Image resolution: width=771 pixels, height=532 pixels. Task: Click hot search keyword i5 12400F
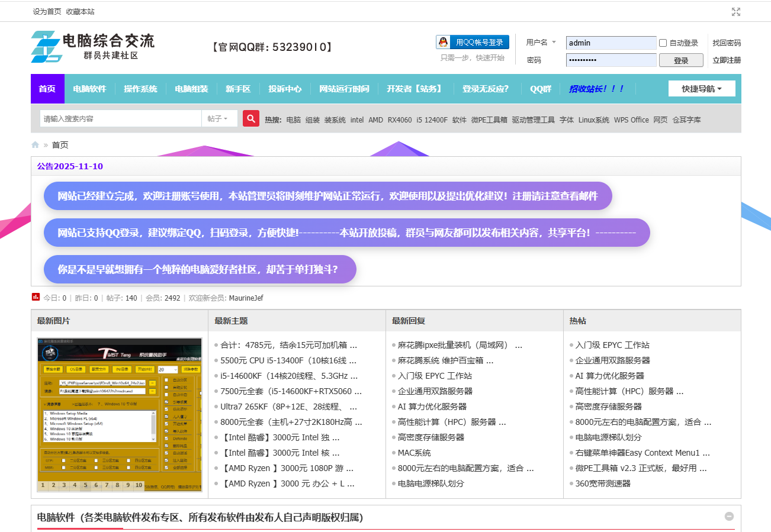coord(432,120)
